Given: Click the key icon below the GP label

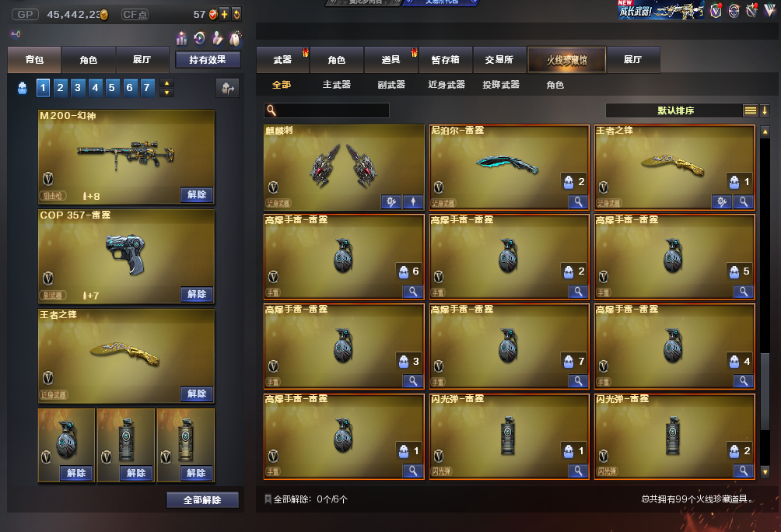Looking at the screenshot, I should [x=16, y=34].
